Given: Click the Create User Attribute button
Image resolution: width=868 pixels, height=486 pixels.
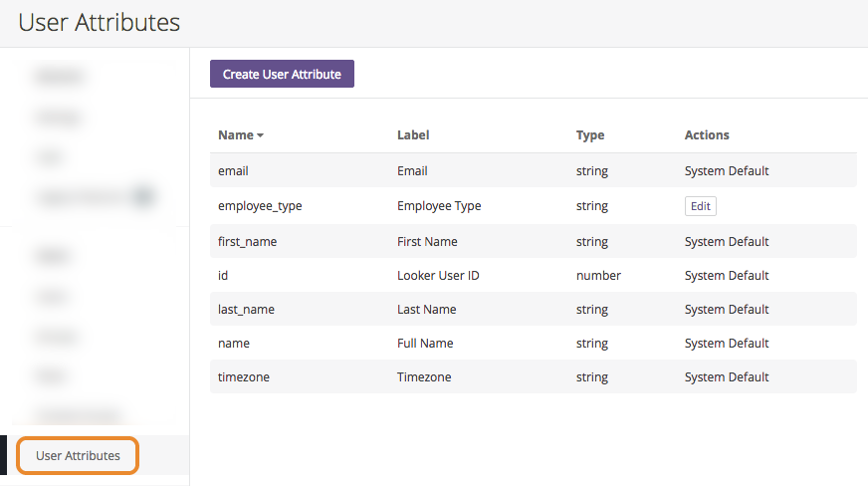Looking at the screenshot, I should tap(282, 74).
